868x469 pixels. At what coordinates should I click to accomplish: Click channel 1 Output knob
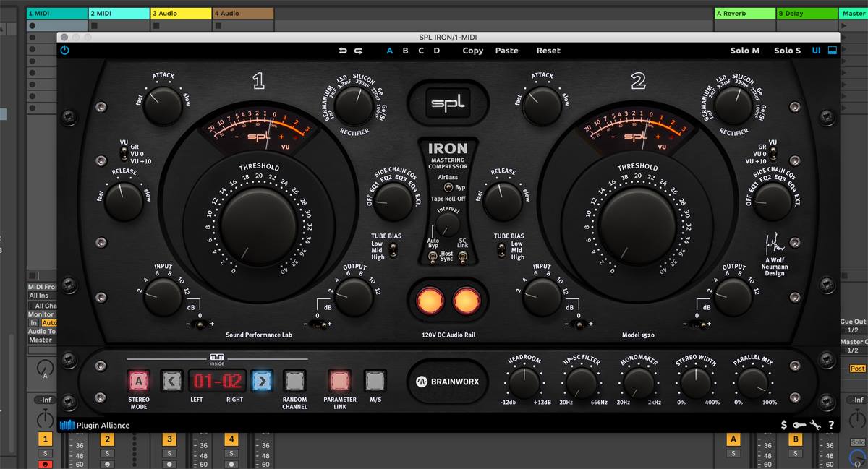coord(354,297)
